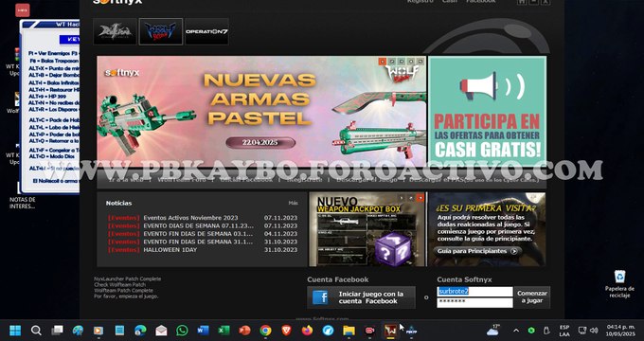Click the red camera recorder taskbar icon

[x=369, y=331]
